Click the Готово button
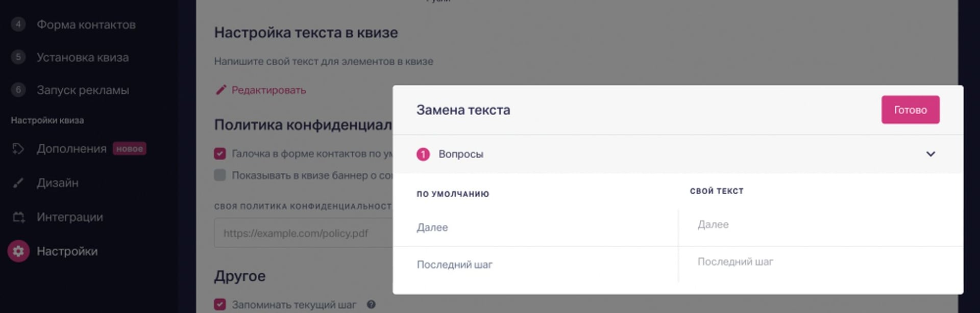This screenshot has width=980, height=313. [x=910, y=110]
